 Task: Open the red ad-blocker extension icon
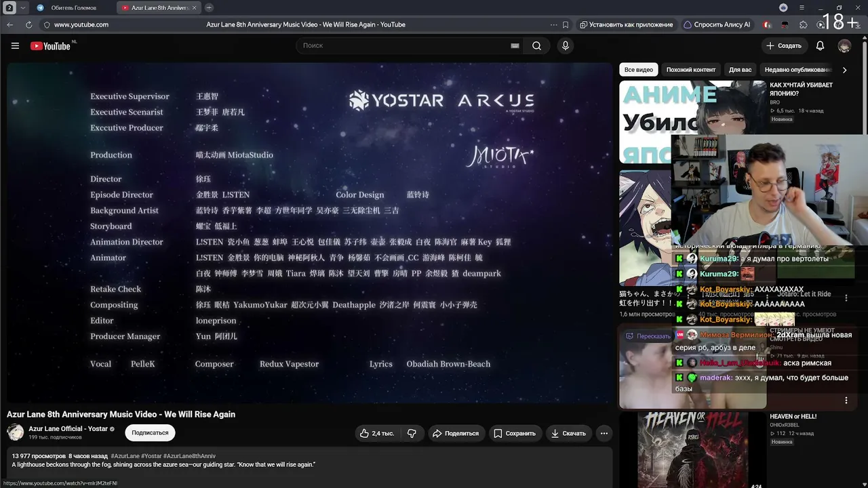pyautogui.click(x=767, y=24)
